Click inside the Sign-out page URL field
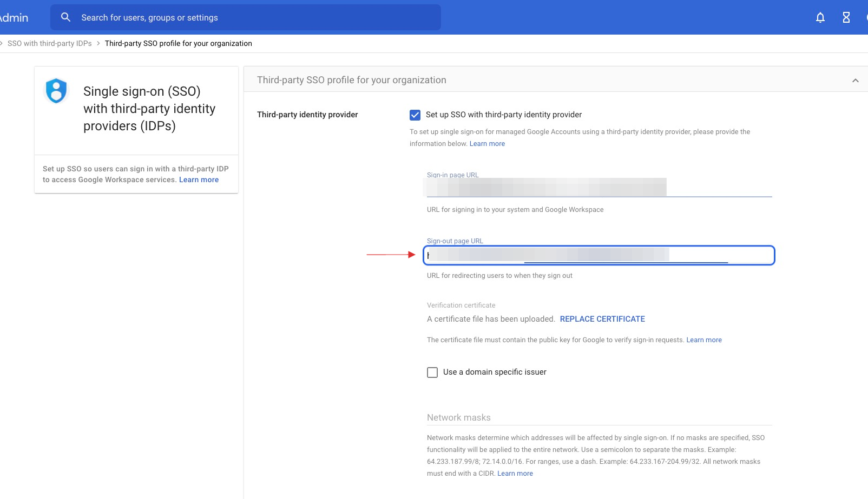This screenshot has width=868, height=499. 599,255
